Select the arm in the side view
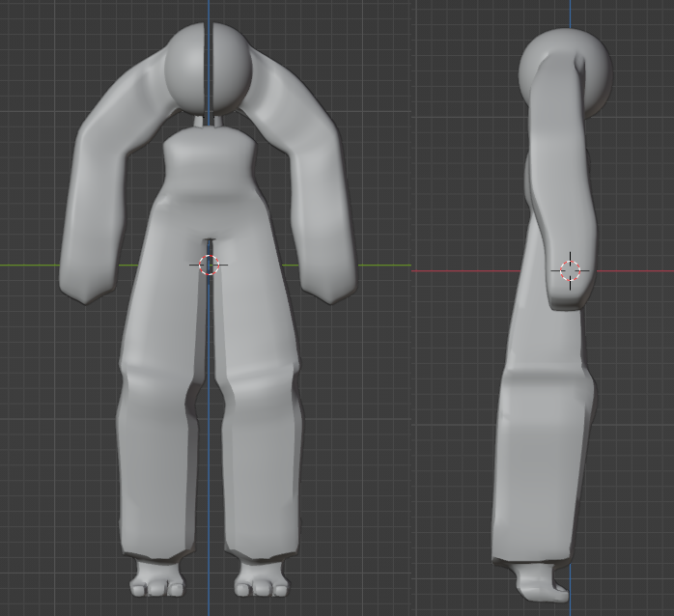The width and height of the screenshot is (674, 616). (x=563, y=181)
